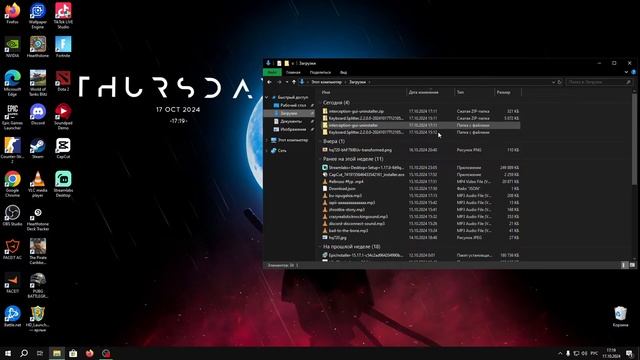Open Microsoft Store from the taskbar
The image size is (640, 360).
pyautogui.click(x=73, y=353)
